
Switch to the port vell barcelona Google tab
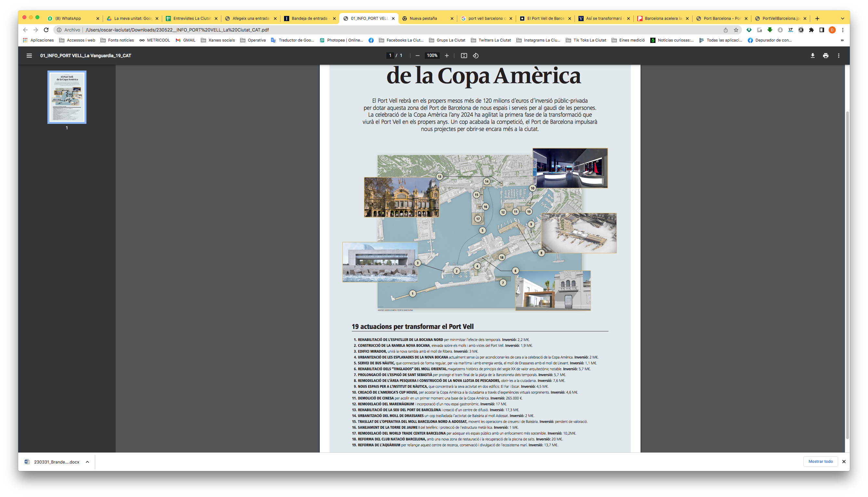point(486,19)
